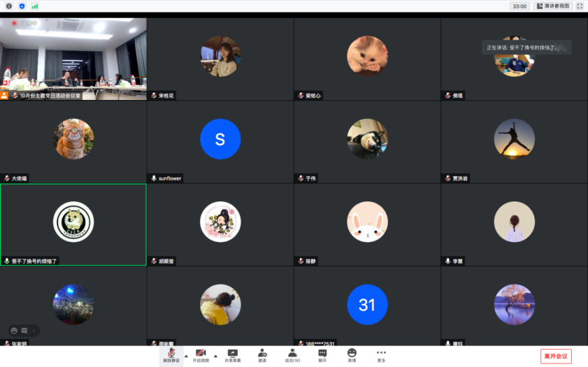588x367 pixels.
Task: Select the sunflower participant tile
Action: (220, 142)
